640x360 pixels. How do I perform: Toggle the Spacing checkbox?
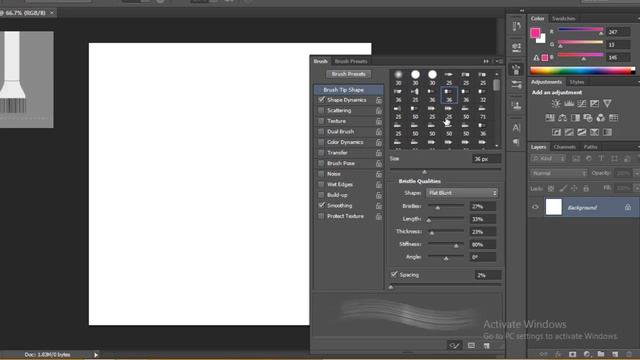pyautogui.click(x=394, y=274)
